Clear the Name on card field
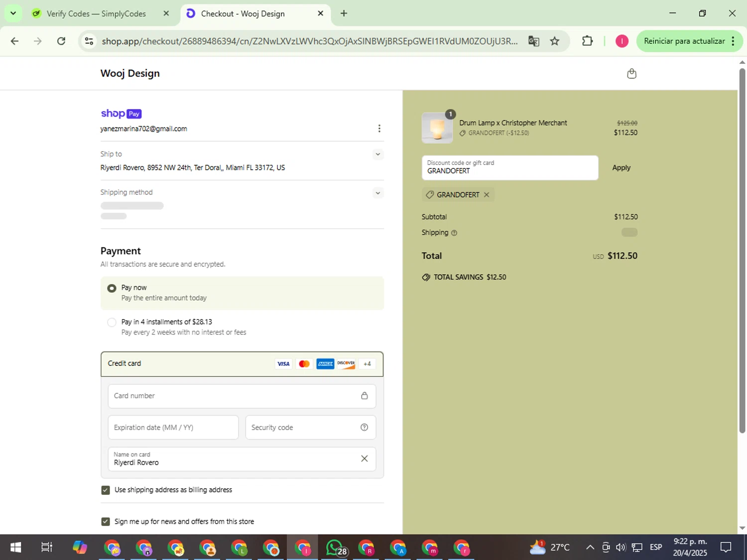The height and width of the screenshot is (560, 747). tap(364, 459)
